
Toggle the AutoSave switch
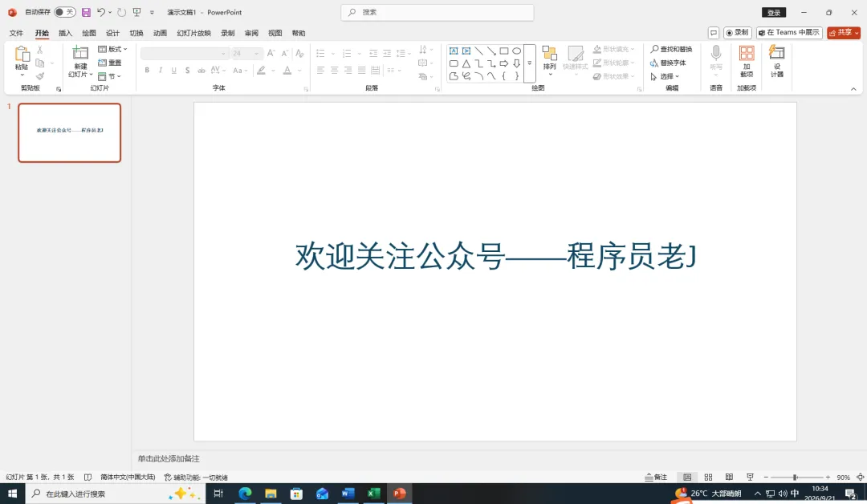65,12
